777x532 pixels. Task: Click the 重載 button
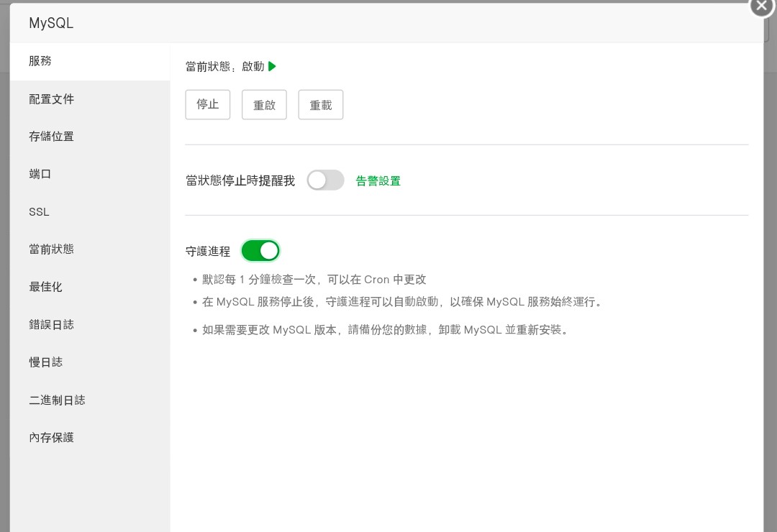(321, 104)
